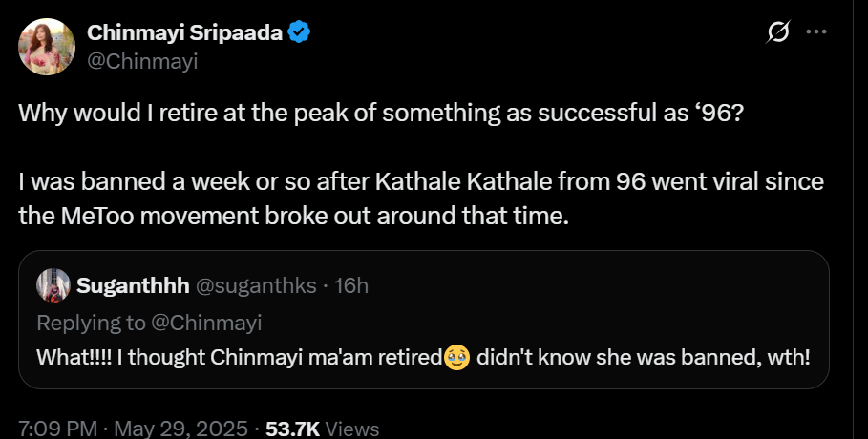This screenshot has width=868, height=439.
Task: Click the Chinmayi Sripaada display name
Action: coord(185,32)
